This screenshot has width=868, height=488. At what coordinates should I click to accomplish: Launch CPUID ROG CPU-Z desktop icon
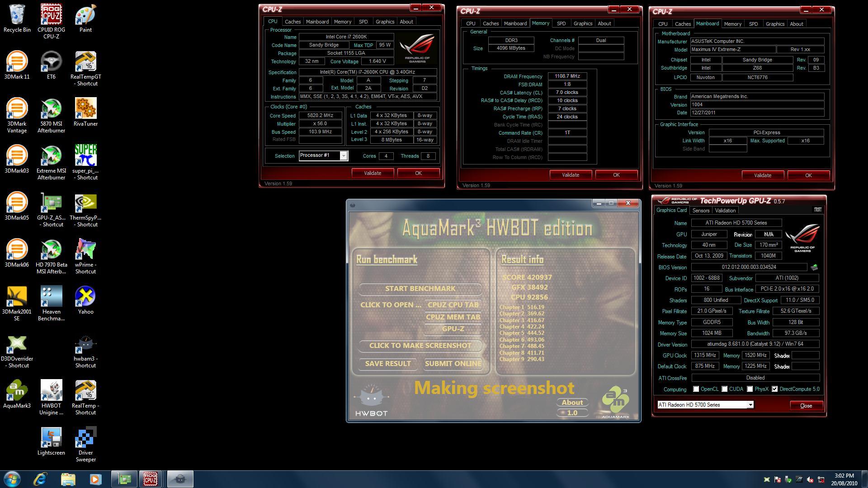tap(51, 21)
